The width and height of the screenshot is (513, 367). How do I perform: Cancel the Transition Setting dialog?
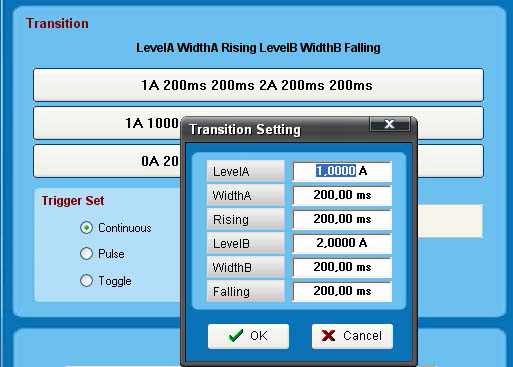pyautogui.click(x=352, y=336)
